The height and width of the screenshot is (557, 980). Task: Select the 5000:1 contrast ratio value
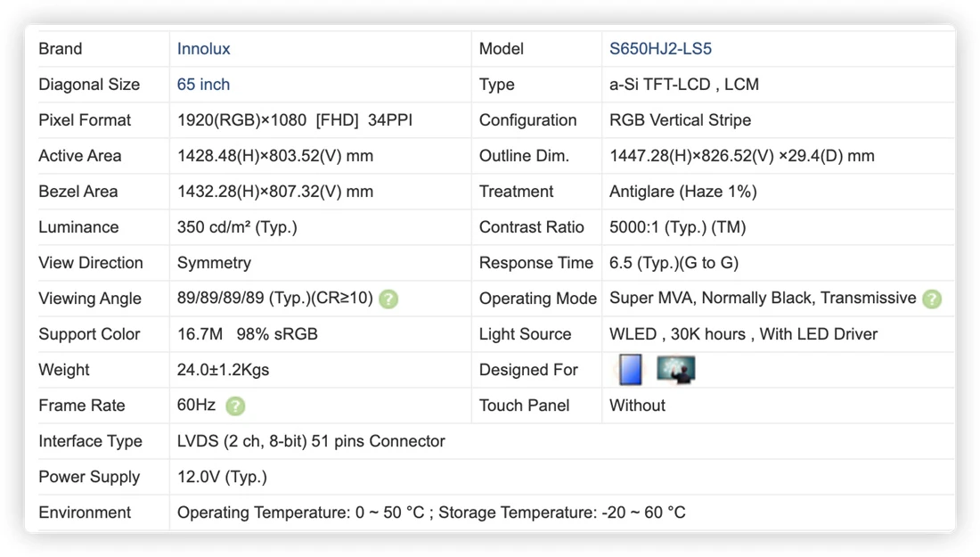pyautogui.click(x=677, y=227)
